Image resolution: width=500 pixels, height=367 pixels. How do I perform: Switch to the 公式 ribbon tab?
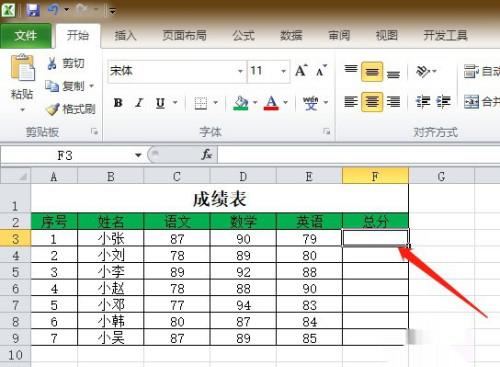tap(244, 35)
